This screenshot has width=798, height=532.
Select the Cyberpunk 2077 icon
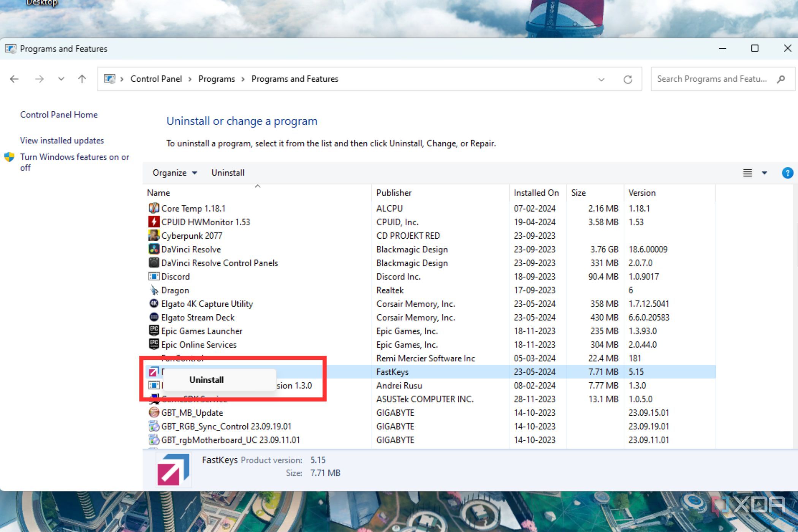point(154,236)
